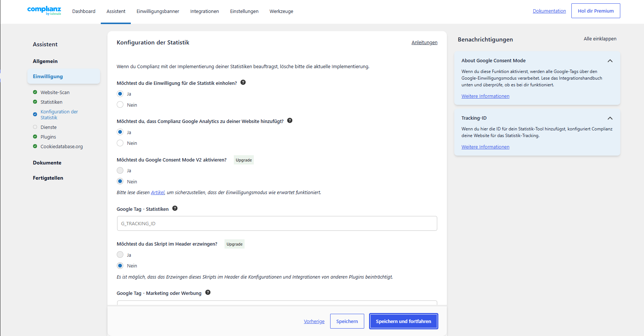Open Weitere Informationen under Tracking-ID
Viewport: 644px width, 336px height.
pyautogui.click(x=485, y=147)
